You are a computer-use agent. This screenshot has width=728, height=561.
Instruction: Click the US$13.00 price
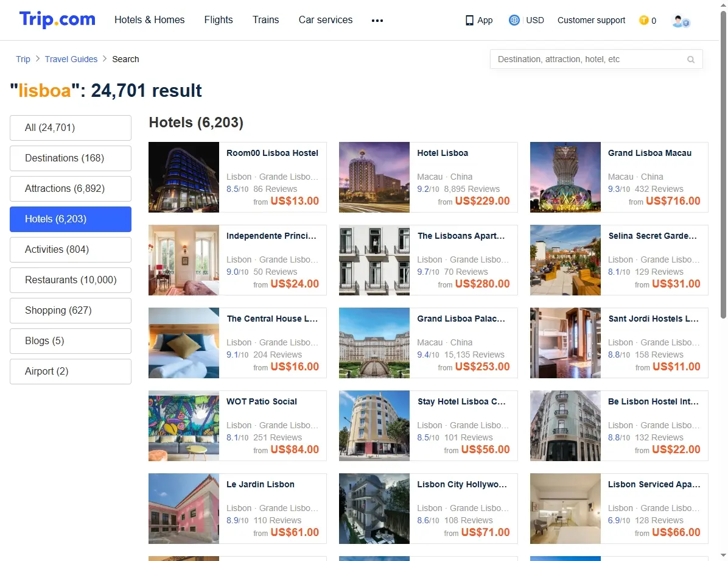295,201
